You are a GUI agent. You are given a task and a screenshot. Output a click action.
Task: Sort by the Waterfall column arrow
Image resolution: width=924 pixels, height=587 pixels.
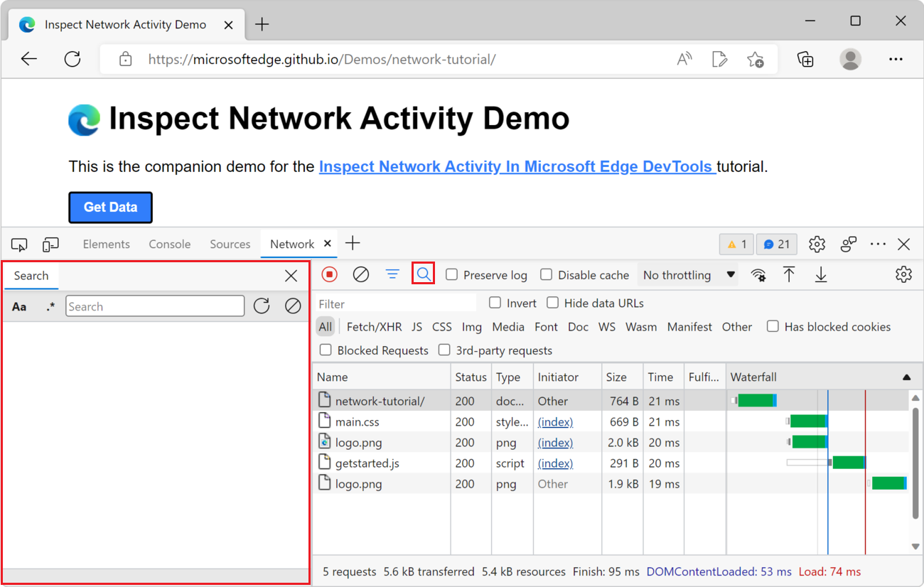906,377
